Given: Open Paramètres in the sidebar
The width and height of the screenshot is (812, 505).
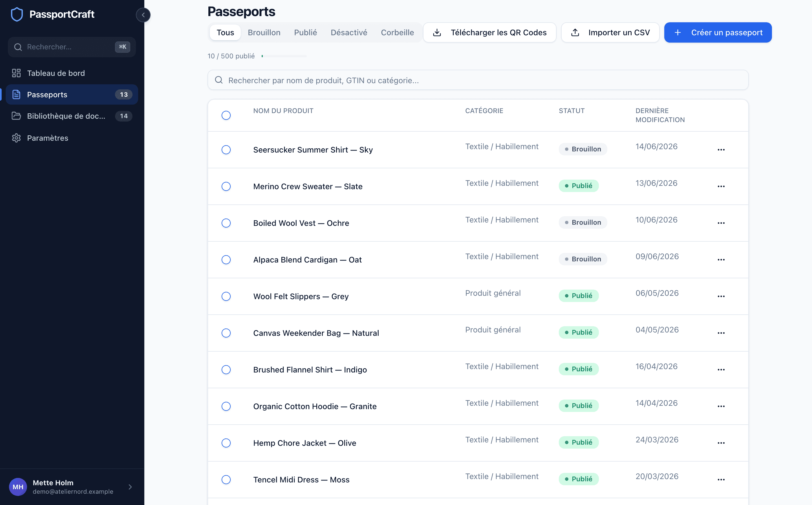Looking at the screenshot, I should pos(72,138).
